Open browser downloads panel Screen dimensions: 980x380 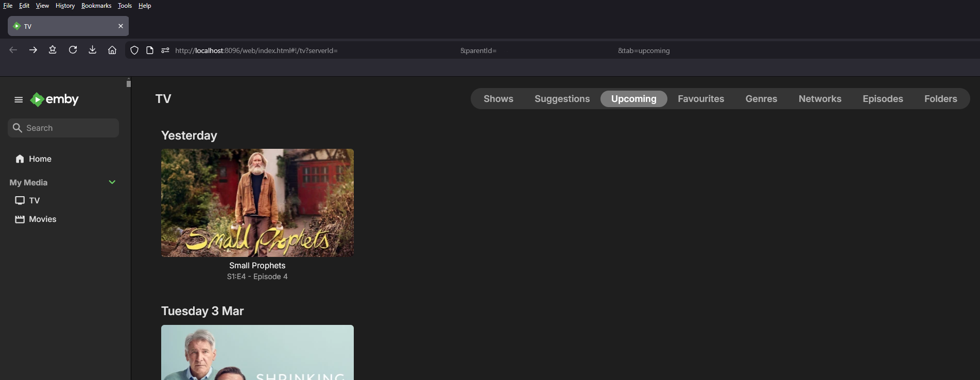[x=92, y=50]
